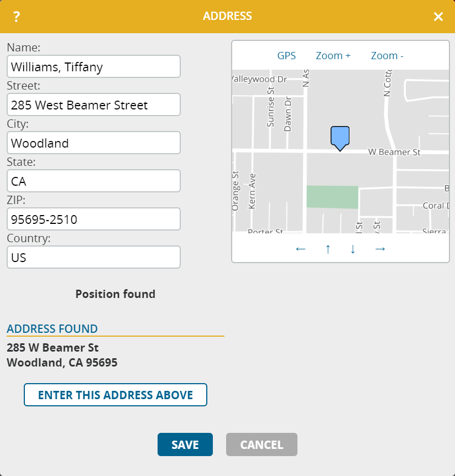455x476 pixels.
Task: Select the text Woodland, CA 95695
Action: 62,363
